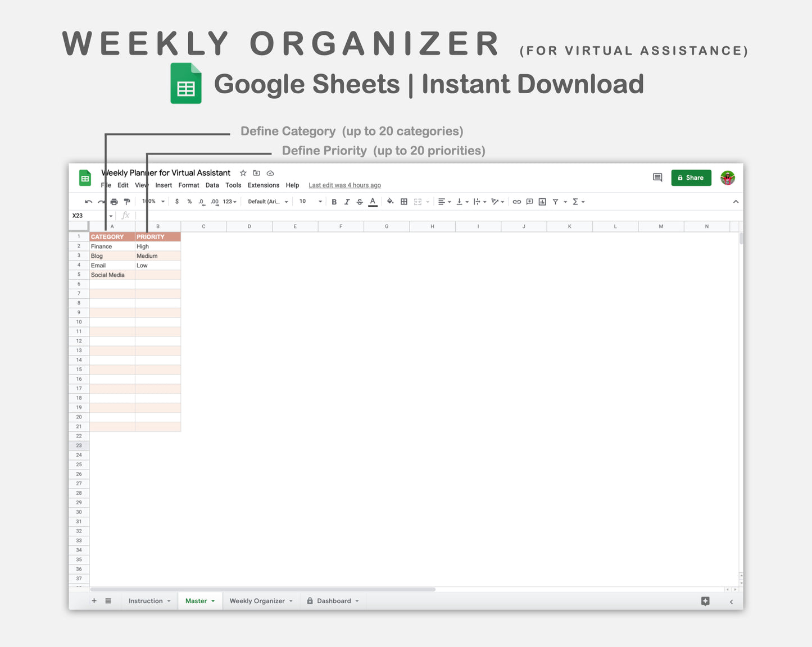Click the Insert comment icon
This screenshot has width=812, height=647.
click(529, 201)
